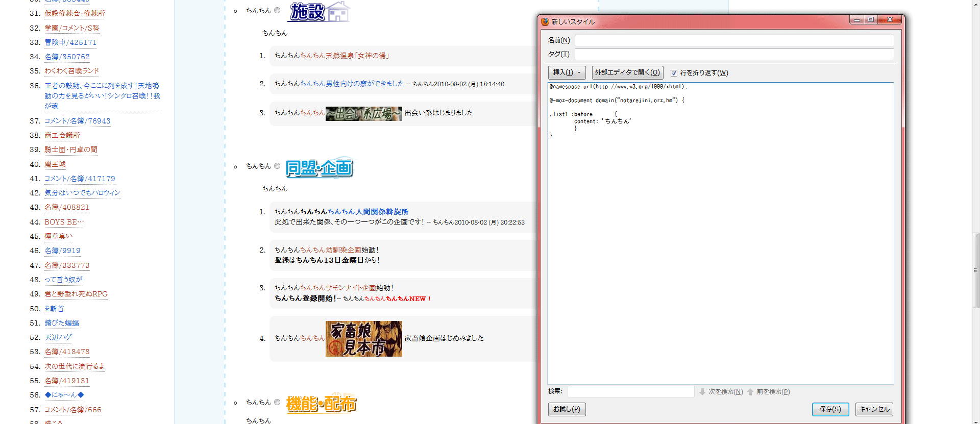Viewport: 980px width, 424px height.
Task: Click the 家畜娘見本市 banner image
Action: click(x=363, y=338)
